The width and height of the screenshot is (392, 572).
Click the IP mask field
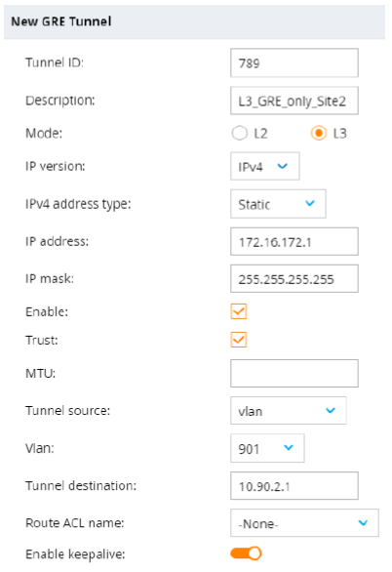pyautogui.click(x=294, y=279)
